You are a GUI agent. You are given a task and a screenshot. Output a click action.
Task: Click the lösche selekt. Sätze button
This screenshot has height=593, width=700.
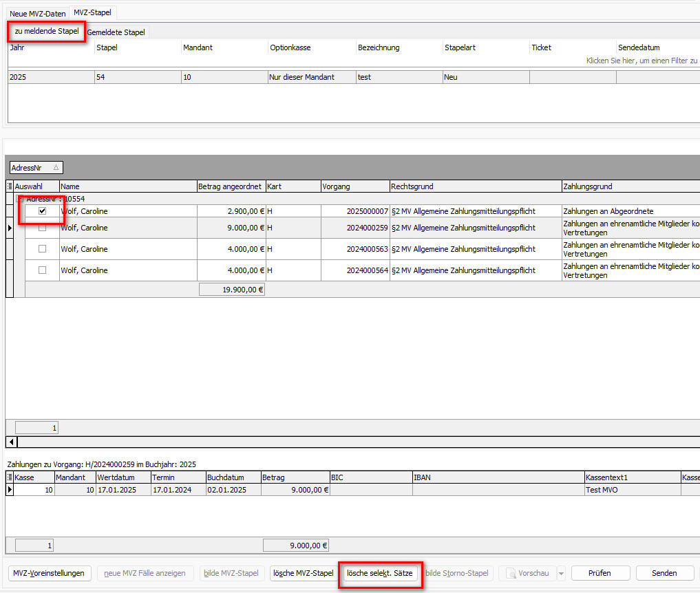[x=380, y=573]
